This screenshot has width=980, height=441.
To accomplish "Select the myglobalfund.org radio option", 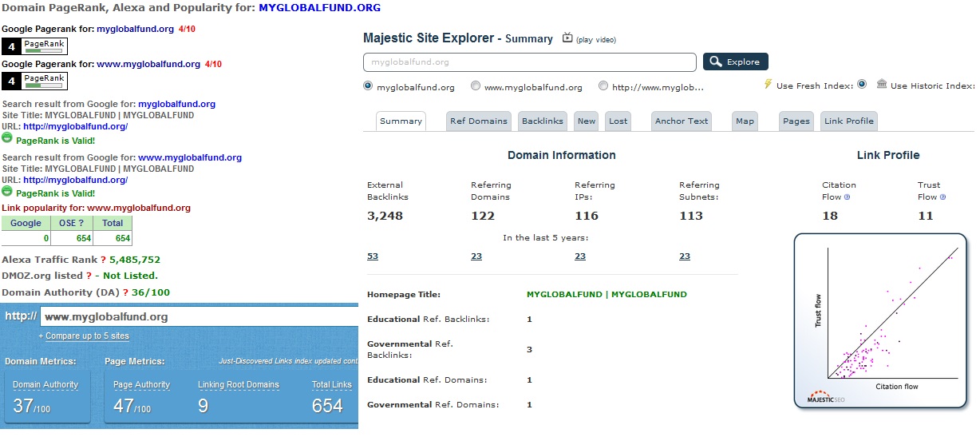I will [x=368, y=86].
